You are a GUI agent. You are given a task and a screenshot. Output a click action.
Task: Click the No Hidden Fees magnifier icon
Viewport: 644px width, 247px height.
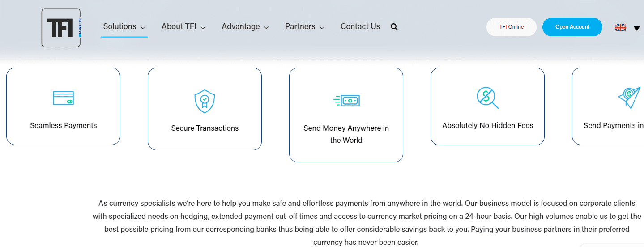coord(487,98)
